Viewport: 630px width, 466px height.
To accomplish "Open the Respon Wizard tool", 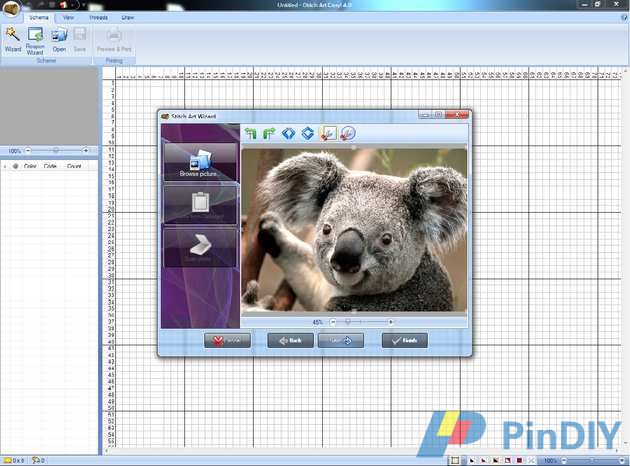I will 35,37.
